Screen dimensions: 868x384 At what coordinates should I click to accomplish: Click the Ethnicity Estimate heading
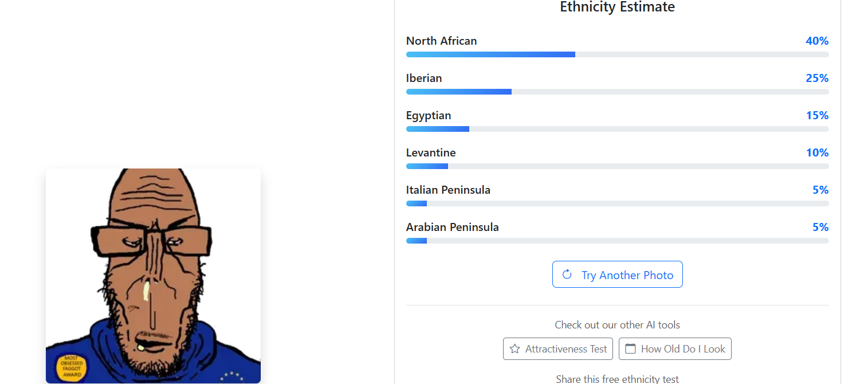pyautogui.click(x=617, y=7)
